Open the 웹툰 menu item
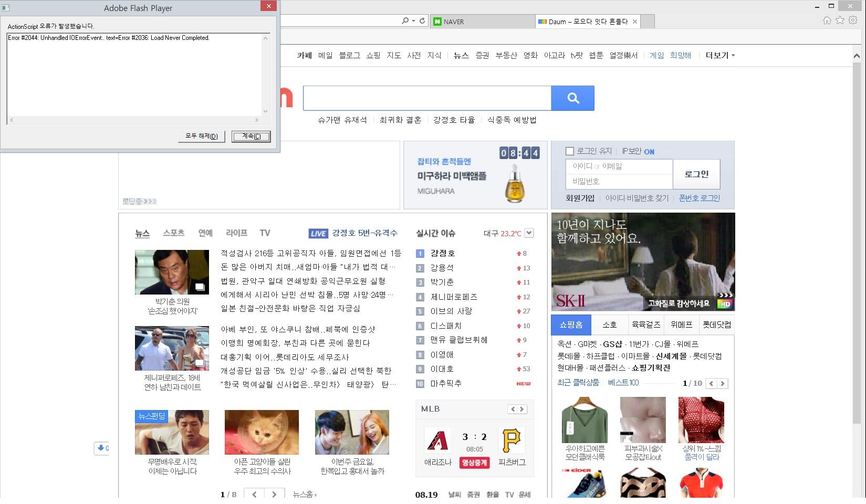The width and height of the screenshot is (866, 504). pos(596,55)
